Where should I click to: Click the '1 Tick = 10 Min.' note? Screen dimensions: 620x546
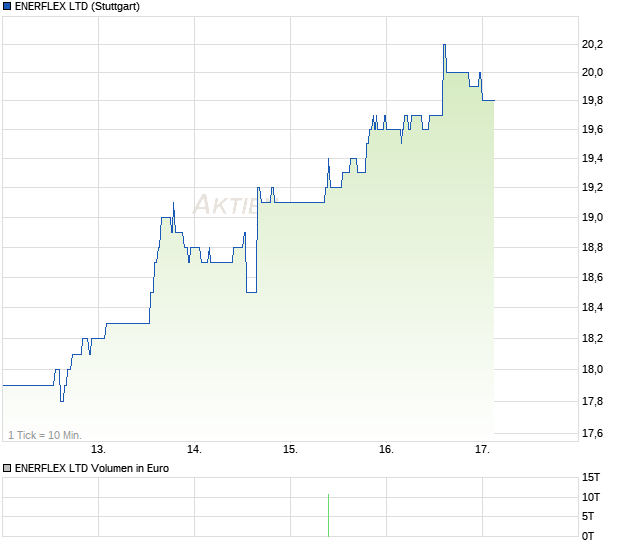[45, 435]
